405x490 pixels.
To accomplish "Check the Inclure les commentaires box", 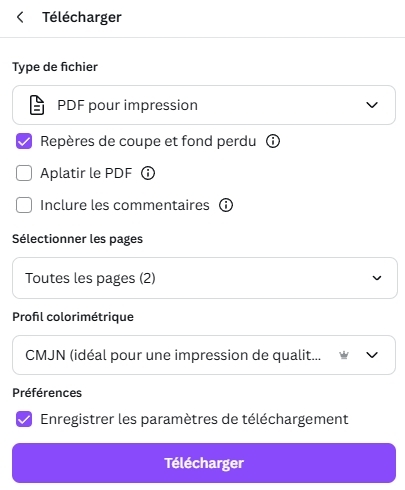I will [24, 205].
